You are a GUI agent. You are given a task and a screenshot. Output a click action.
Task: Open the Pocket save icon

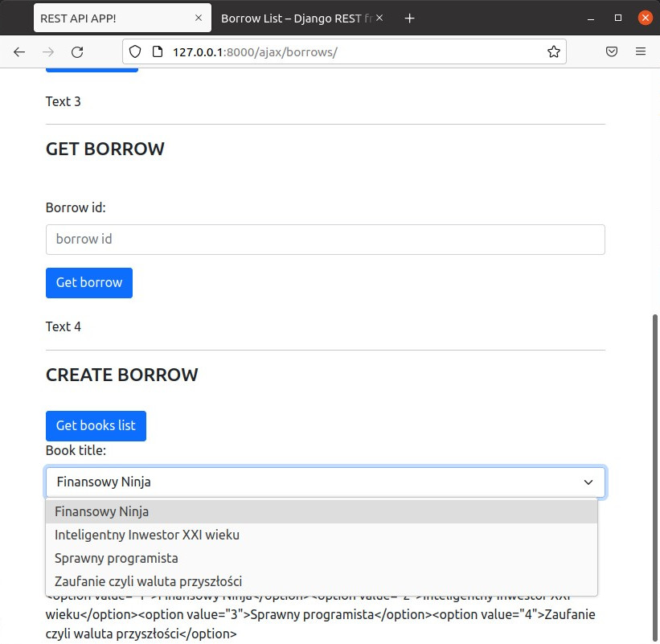612,51
